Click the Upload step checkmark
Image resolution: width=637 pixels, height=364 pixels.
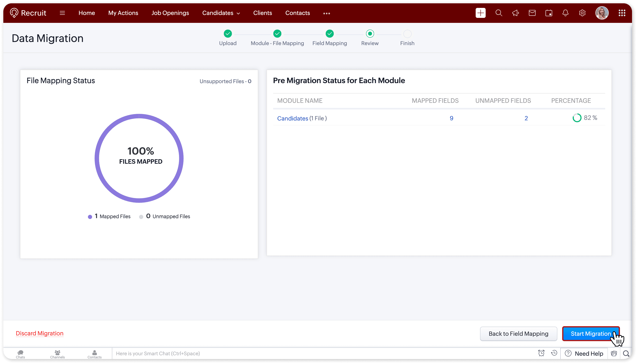click(228, 34)
